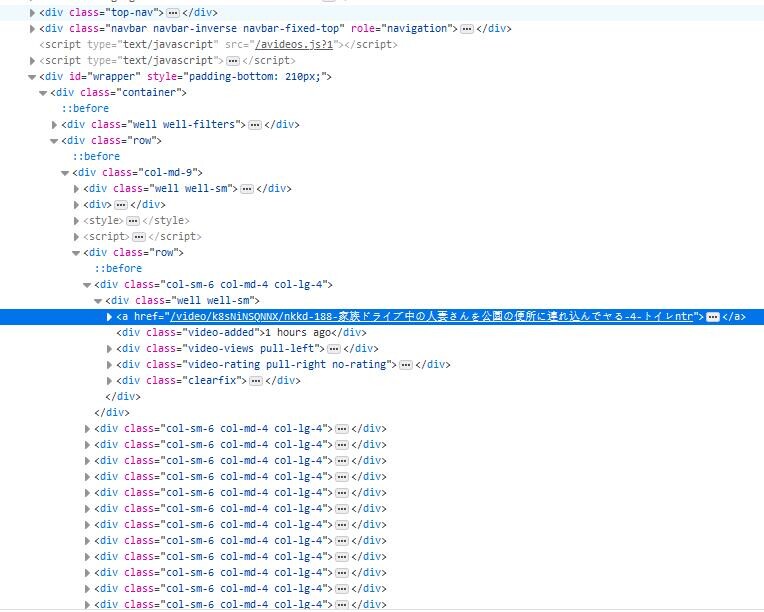Expand the video-views pull-left div

tap(110, 348)
